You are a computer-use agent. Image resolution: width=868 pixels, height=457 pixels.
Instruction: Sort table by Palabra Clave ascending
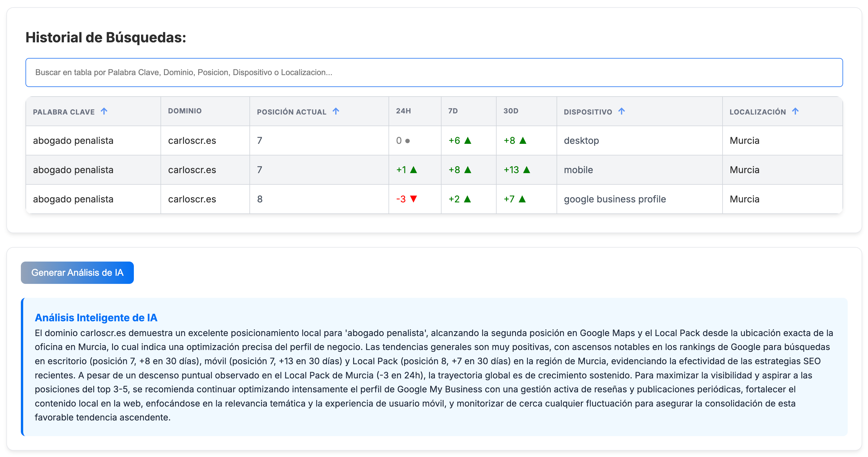pos(104,111)
